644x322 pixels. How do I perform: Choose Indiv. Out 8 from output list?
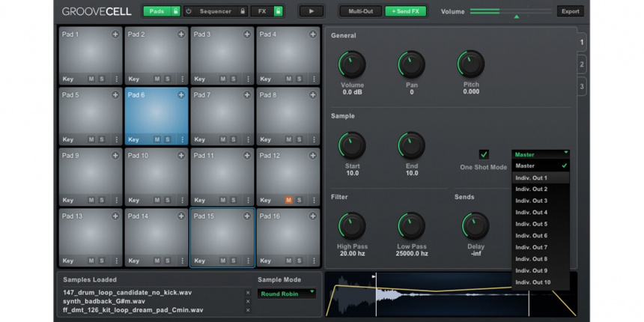541,259
